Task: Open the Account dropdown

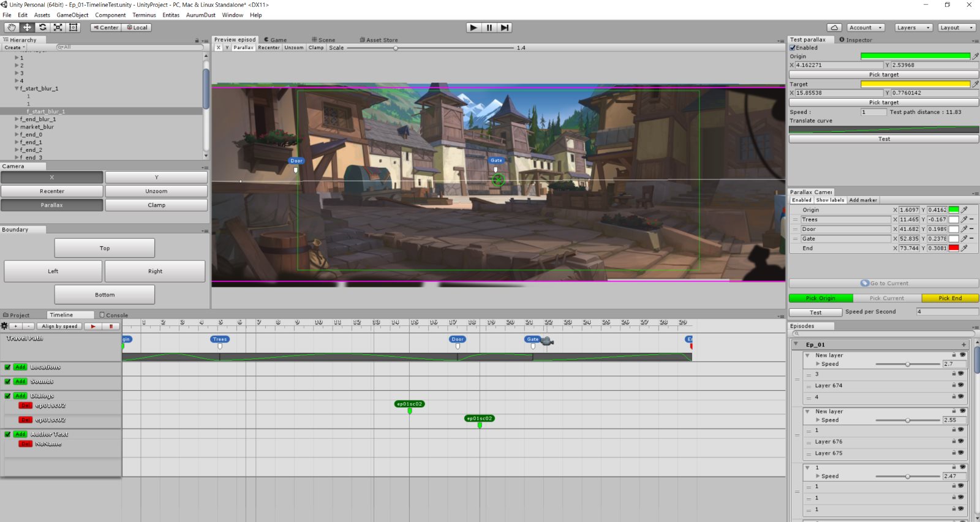Action: 866,28
